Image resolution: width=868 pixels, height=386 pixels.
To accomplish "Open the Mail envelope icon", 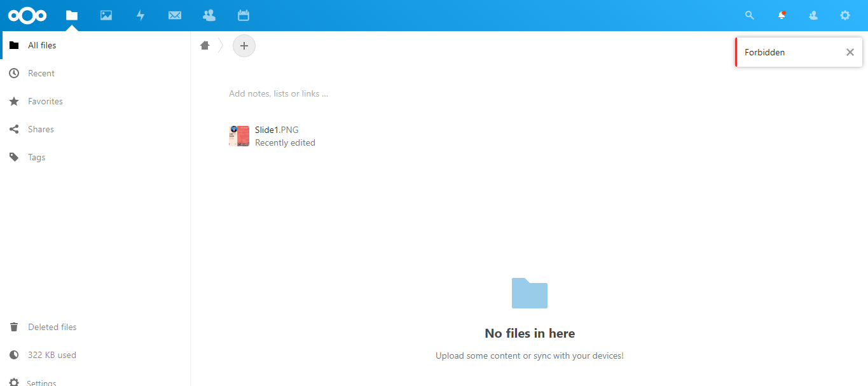I will [175, 15].
